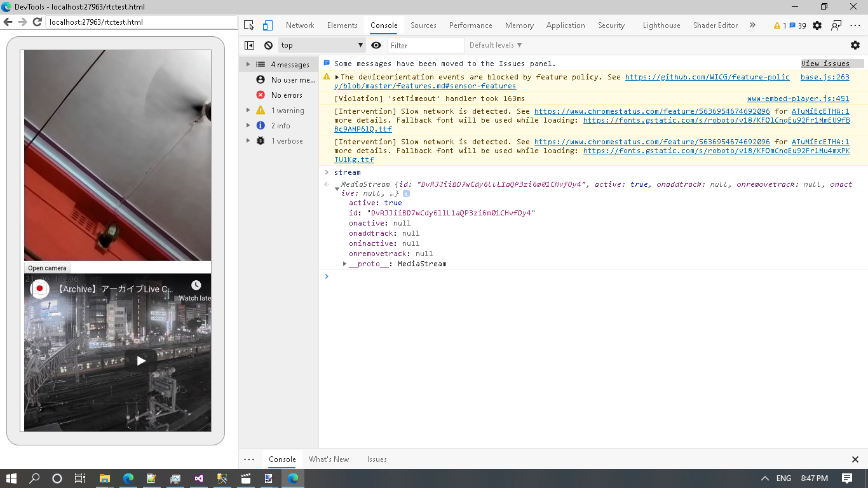Toggle the device toolbar emulation icon
868x488 pixels.
[x=266, y=25]
